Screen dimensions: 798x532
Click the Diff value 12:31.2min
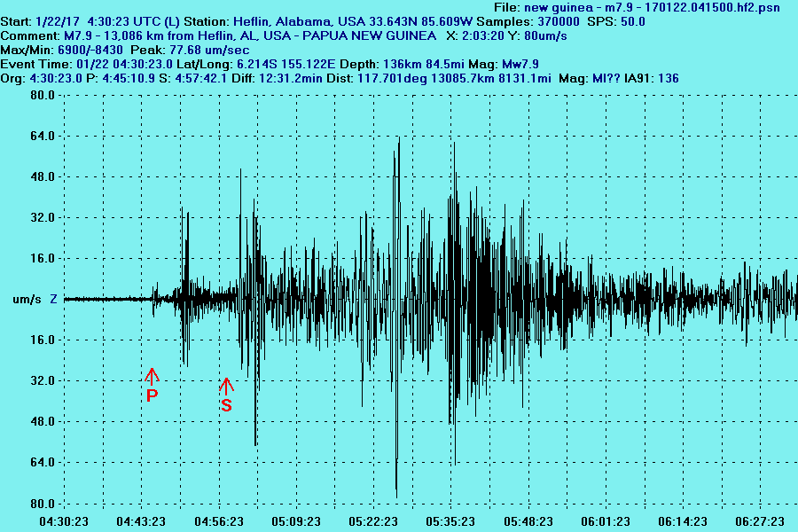[x=291, y=79]
